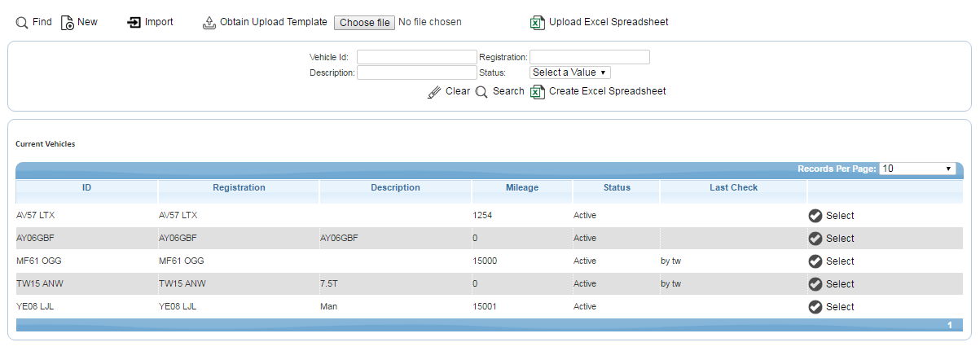Screen dimensions: 980x351
Task: Click the checkmark icon for YE08 LJL row
Action: (815, 307)
